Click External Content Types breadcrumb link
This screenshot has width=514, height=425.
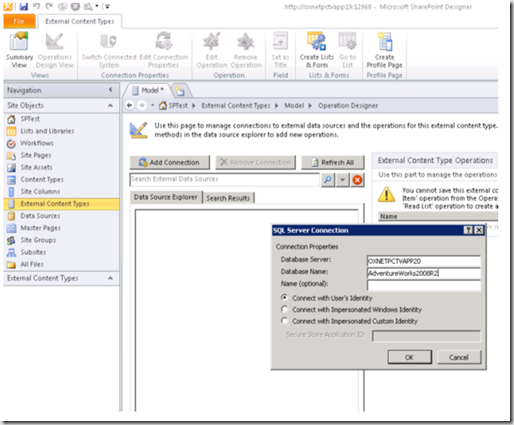click(236, 106)
